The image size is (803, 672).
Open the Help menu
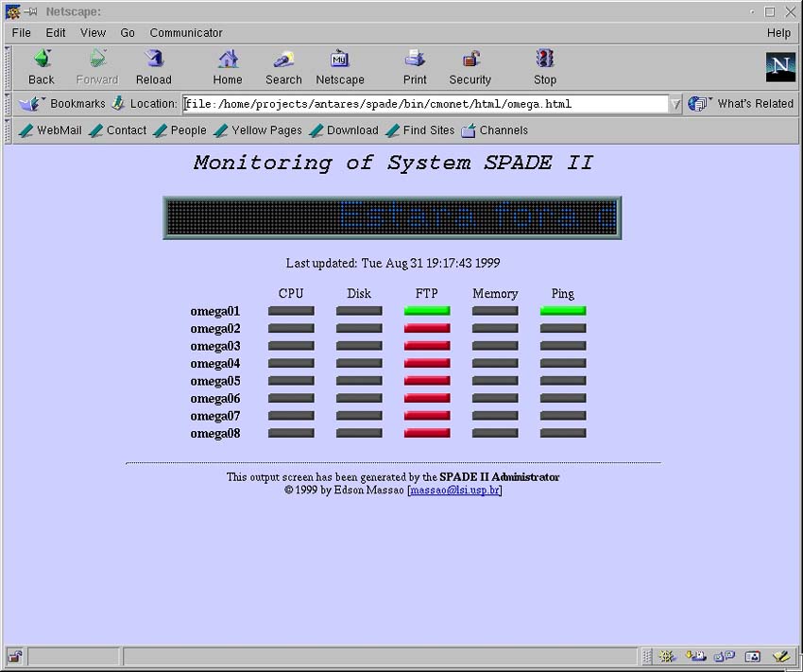pos(778,33)
